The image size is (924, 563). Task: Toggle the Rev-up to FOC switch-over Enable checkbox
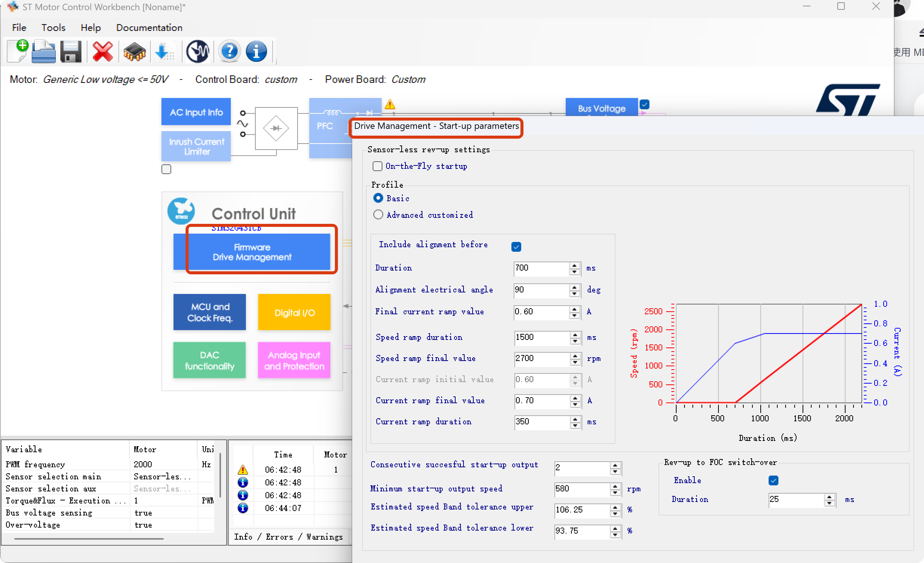[773, 480]
